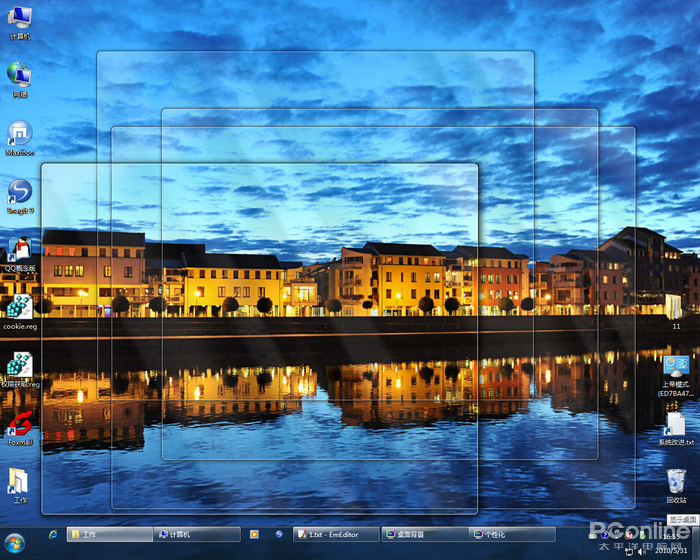This screenshot has width=700, height=560.
Task: Select the 回收站 recycle bin
Action: (676, 486)
